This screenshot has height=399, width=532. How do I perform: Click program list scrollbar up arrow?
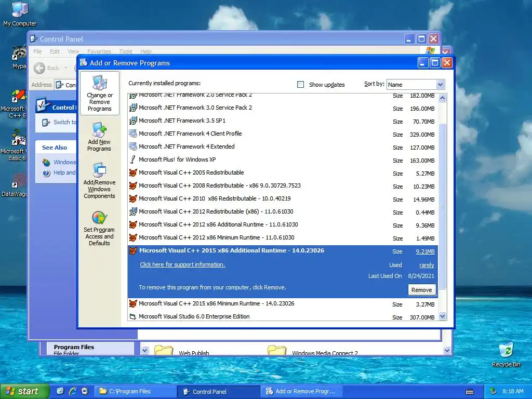(443, 98)
